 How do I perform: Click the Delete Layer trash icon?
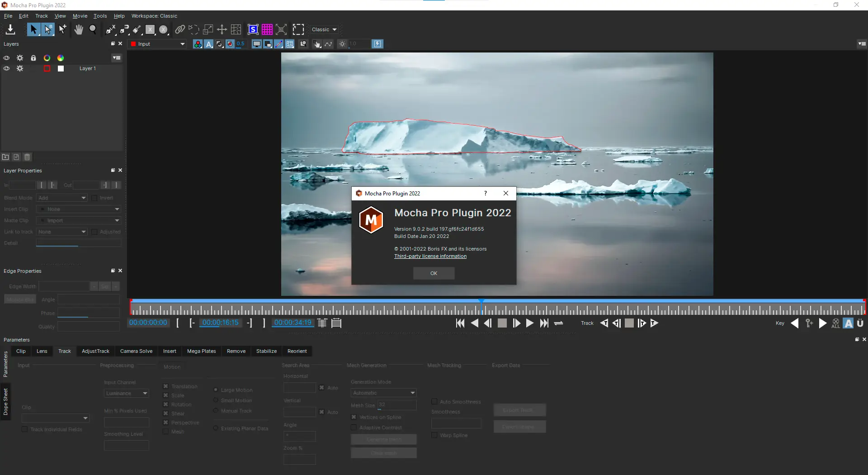(27, 157)
